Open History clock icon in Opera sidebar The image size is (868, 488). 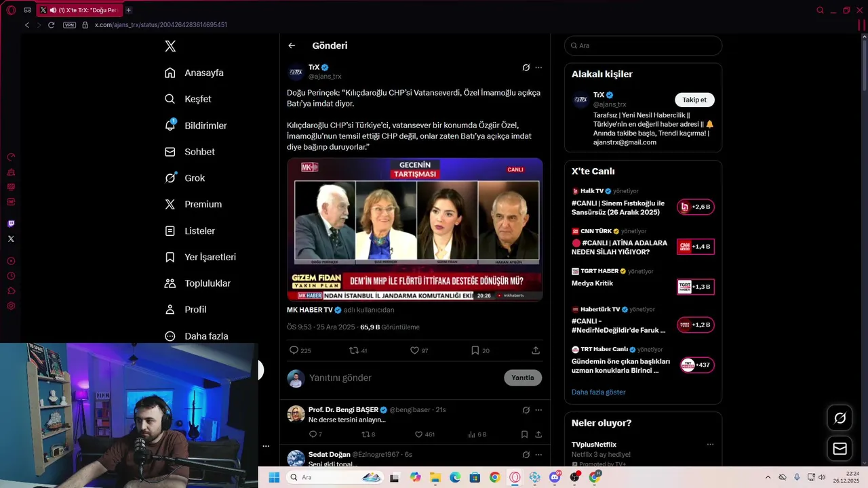coord(11,276)
